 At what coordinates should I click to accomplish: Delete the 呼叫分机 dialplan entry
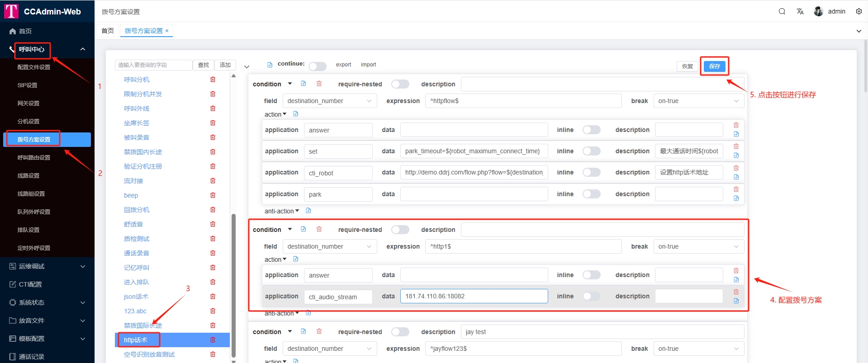coord(213,80)
